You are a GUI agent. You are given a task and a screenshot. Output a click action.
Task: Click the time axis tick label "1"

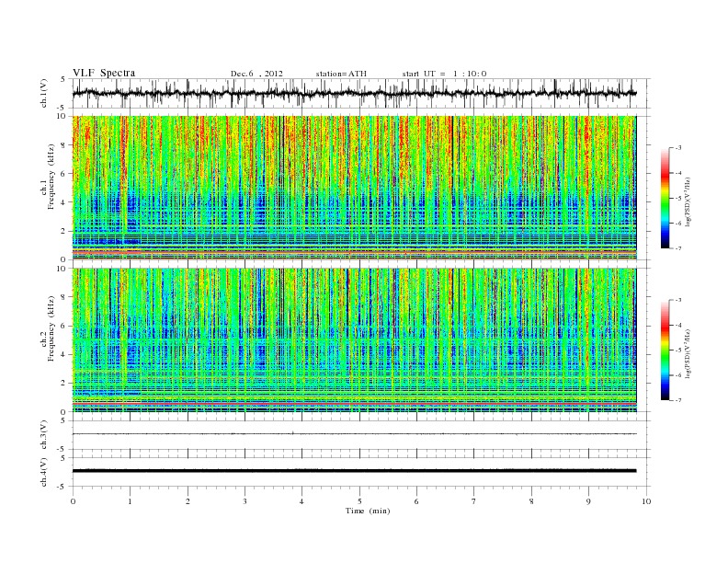[x=130, y=501]
